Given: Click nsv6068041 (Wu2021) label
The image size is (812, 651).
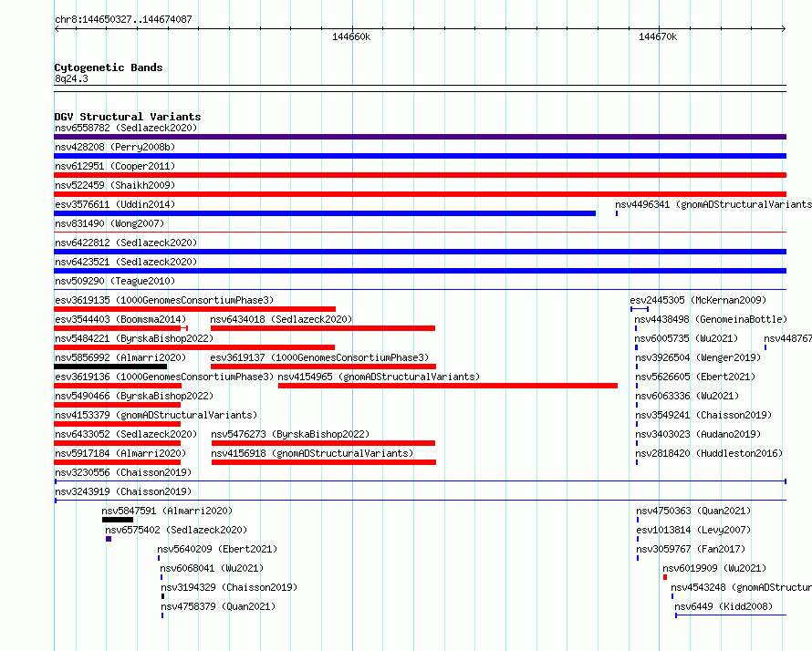Looking at the screenshot, I should coord(212,568).
